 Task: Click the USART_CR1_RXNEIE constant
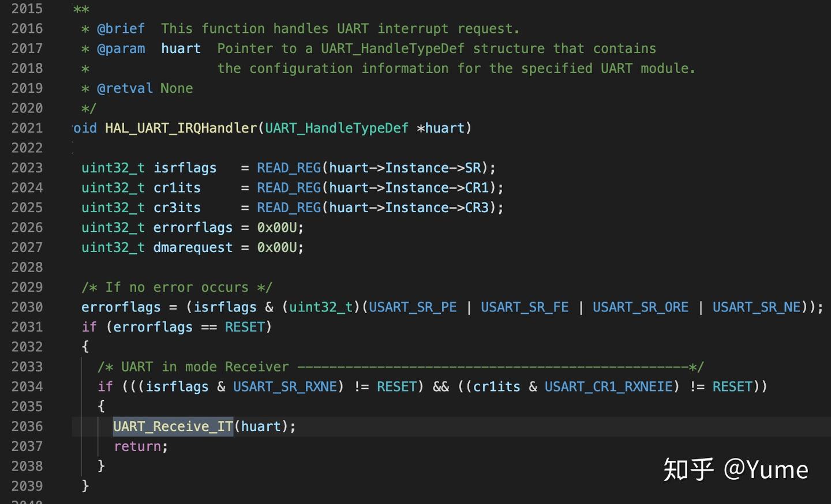click(609, 387)
